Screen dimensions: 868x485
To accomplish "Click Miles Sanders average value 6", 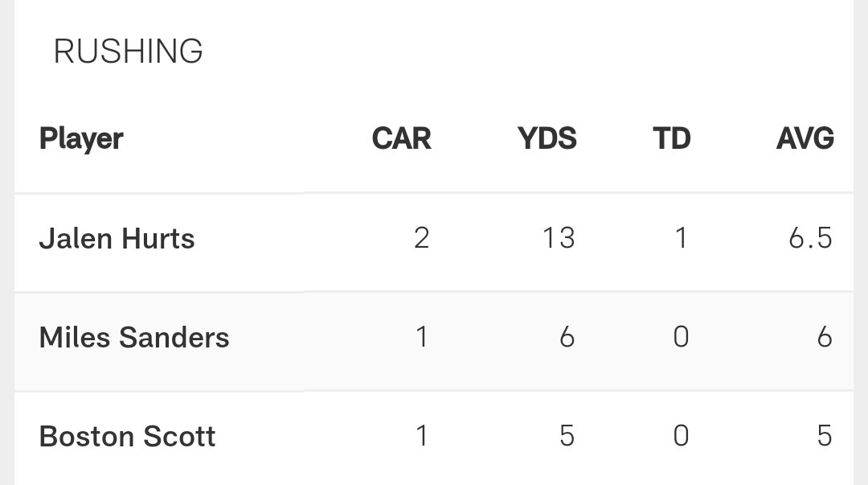I will coord(825,337).
